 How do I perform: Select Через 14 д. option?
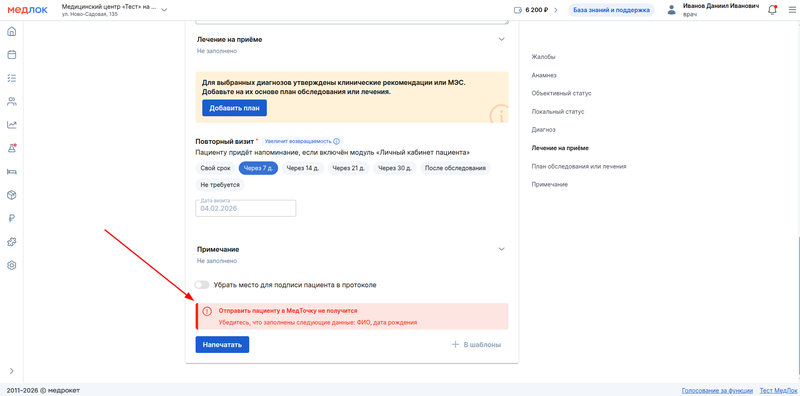[x=303, y=168]
